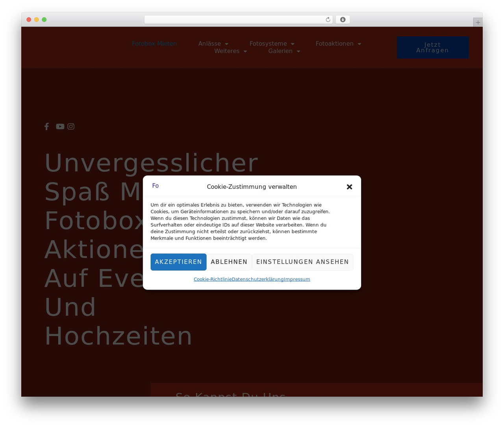The width and height of the screenshot is (504, 427).
Task: Expand the Weiteres dropdown arrow
Action: 245,52
